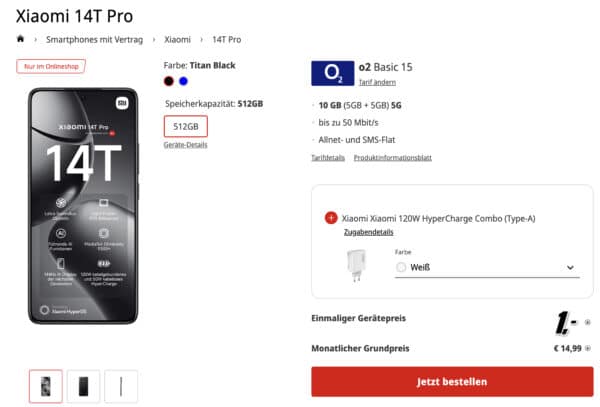600x407 pixels.
Task: Select the blue color swatch
Action: click(183, 81)
